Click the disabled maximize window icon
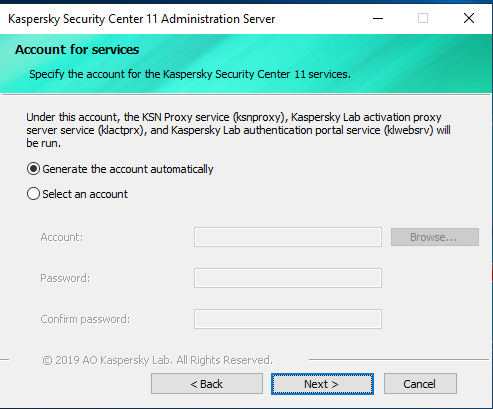The height and width of the screenshot is (409, 493). (423, 18)
